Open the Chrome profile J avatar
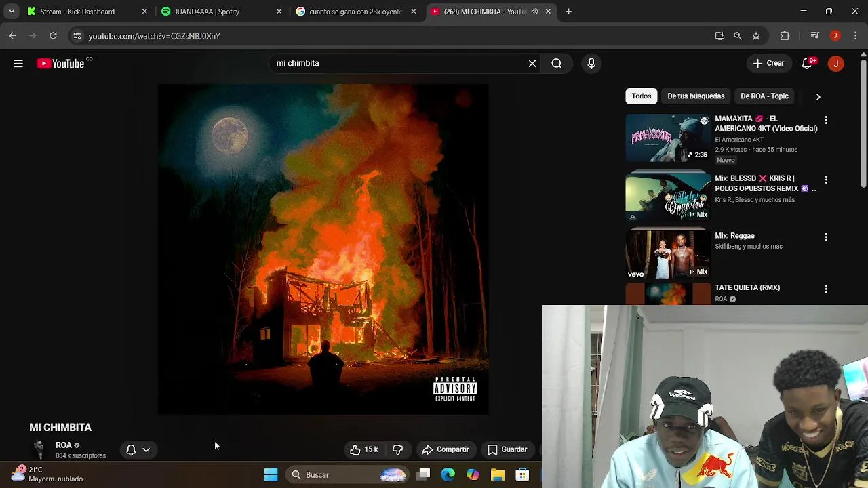Viewport: 868px width, 488px height. point(835,36)
